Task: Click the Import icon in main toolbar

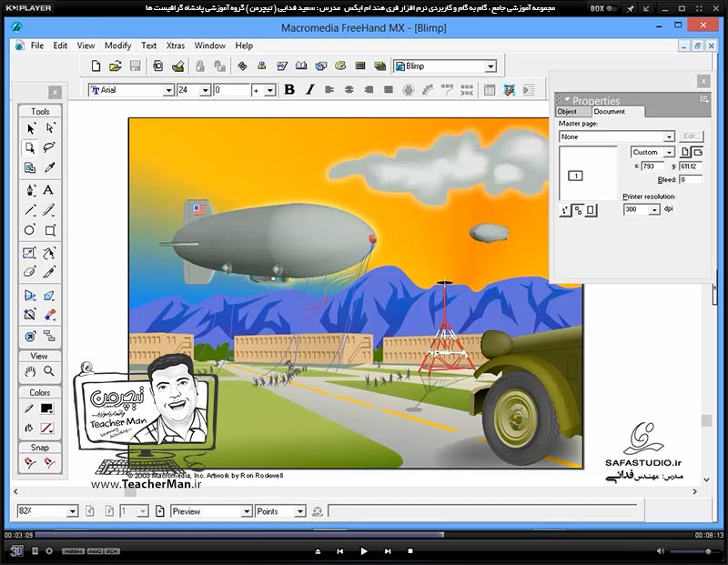Action: (x=177, y=66)
